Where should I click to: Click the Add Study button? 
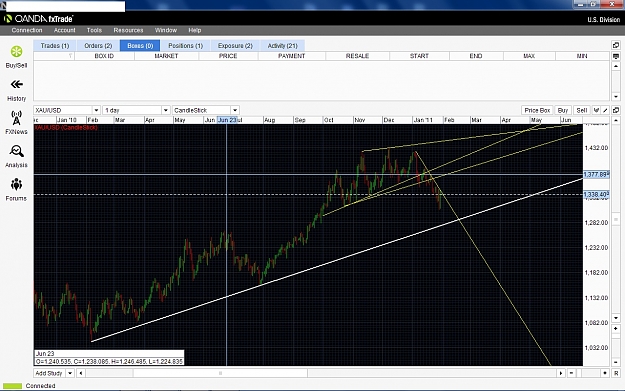click(x=49, y=373)
